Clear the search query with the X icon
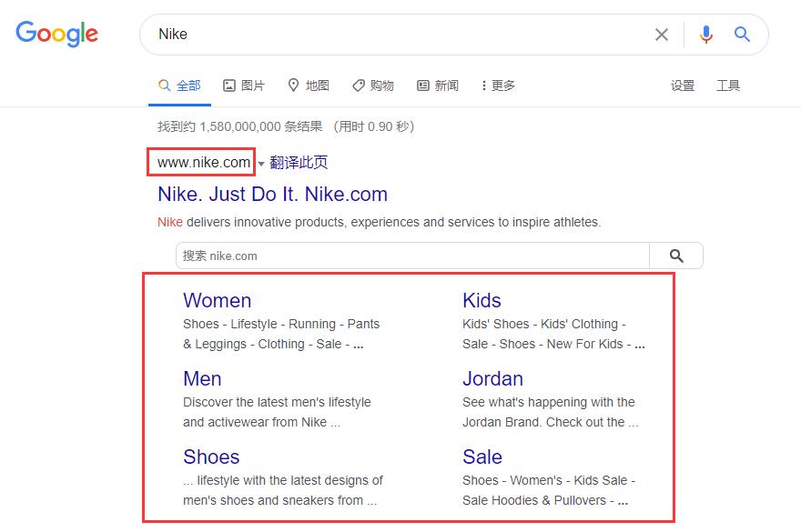Viewport: 801px width, 532px height. point(662,34)
